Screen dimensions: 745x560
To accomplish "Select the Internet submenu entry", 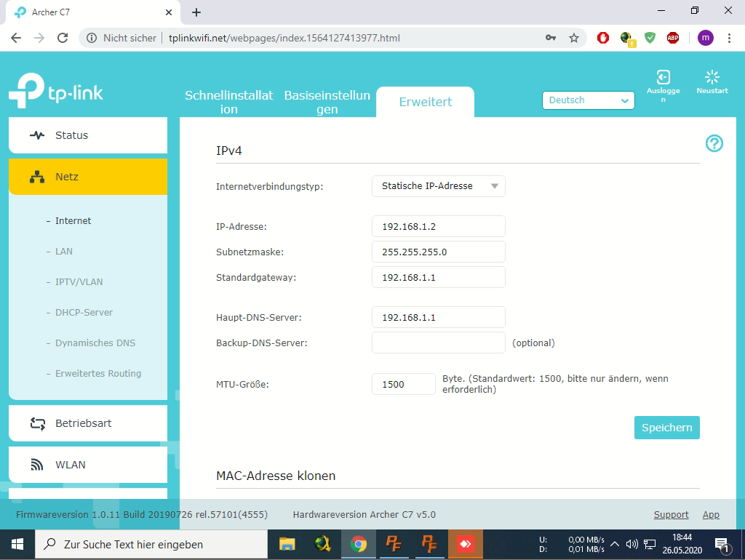I will (x=73, y=221).
